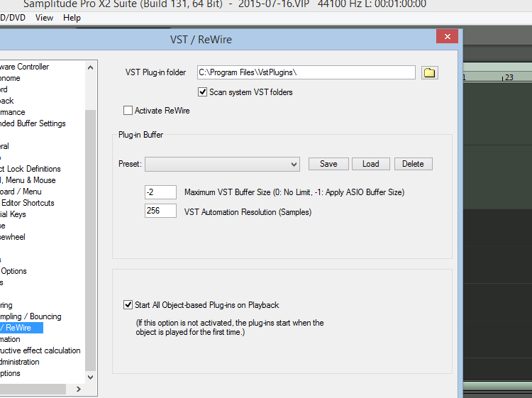Click the VST Plug-in folder path field
This screenshot has width=532, height=398.
click(x=306, y=72)
